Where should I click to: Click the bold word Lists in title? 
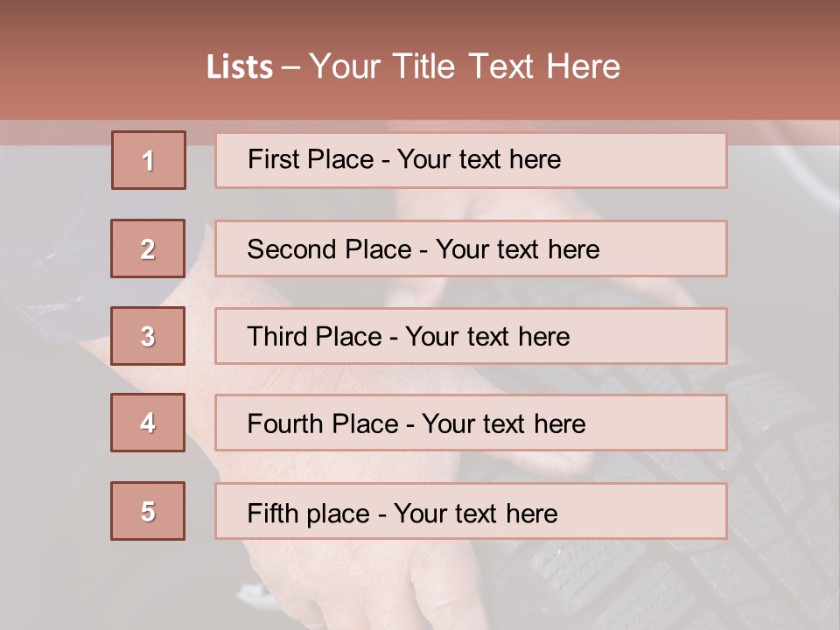pyautogui.click(x=240, y=67)
